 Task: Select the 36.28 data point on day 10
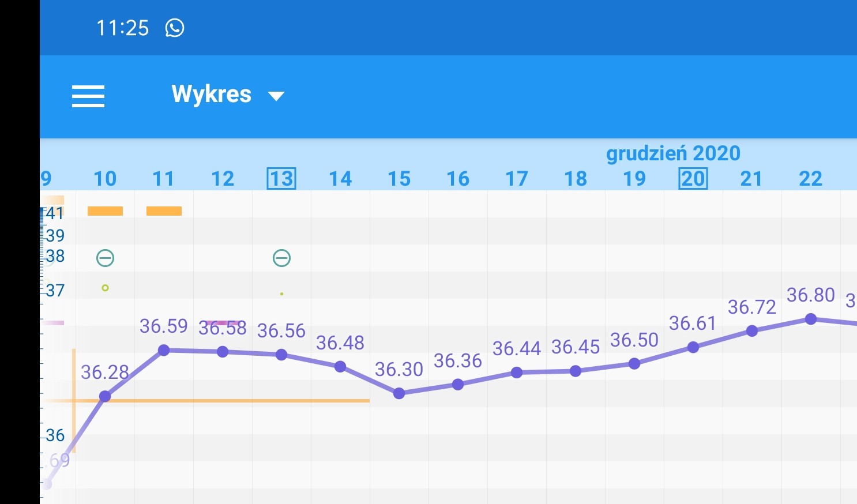point(105,396)
